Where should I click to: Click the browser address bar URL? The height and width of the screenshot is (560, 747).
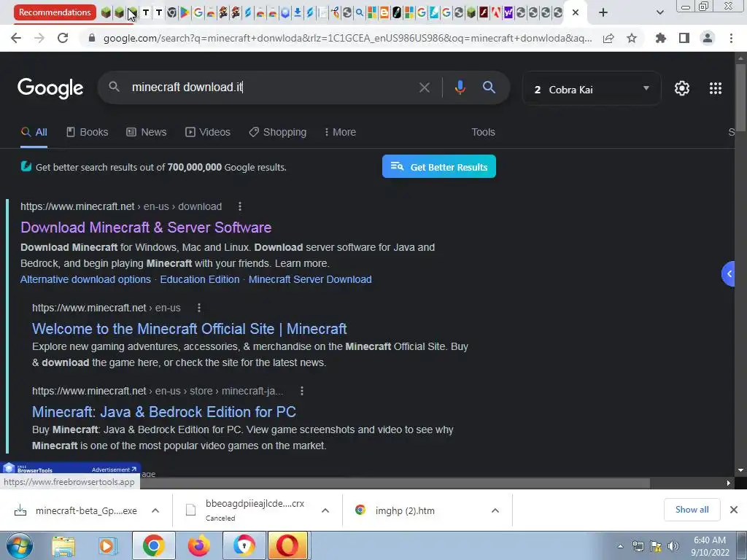[347, 38]
